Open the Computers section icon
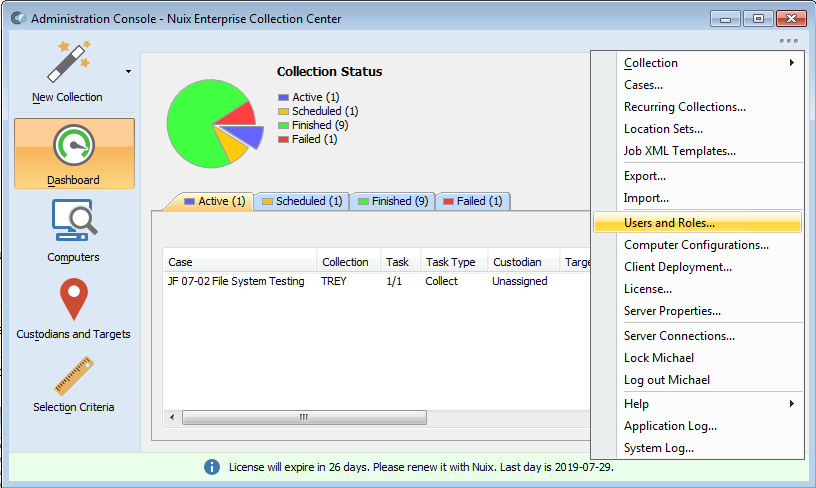 [74, 220]
